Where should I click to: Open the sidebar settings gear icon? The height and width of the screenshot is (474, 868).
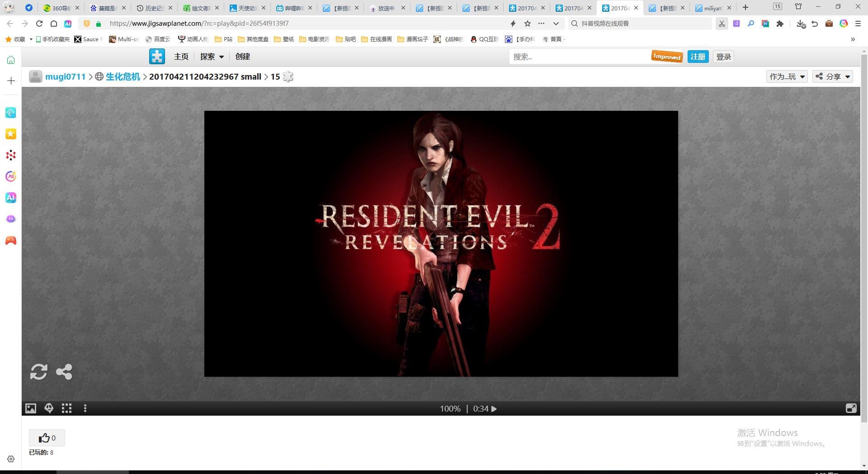[11, 459]
